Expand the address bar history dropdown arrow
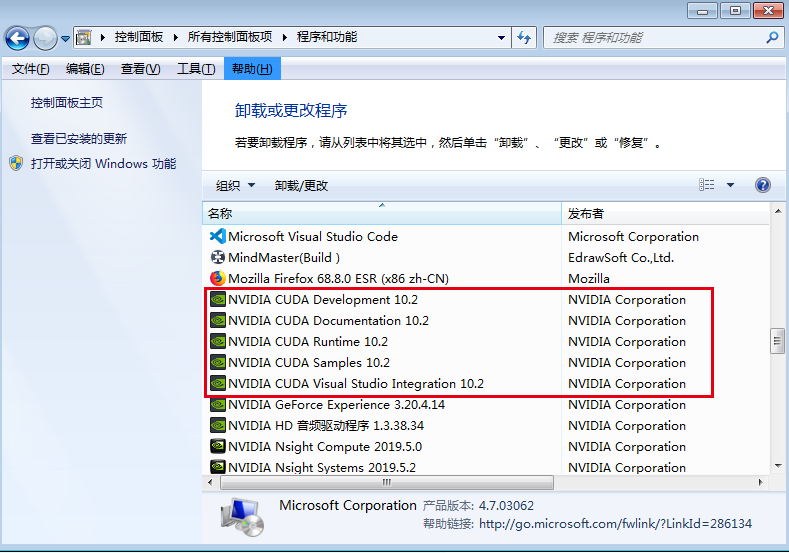789x553 pixels. point(501,38)
